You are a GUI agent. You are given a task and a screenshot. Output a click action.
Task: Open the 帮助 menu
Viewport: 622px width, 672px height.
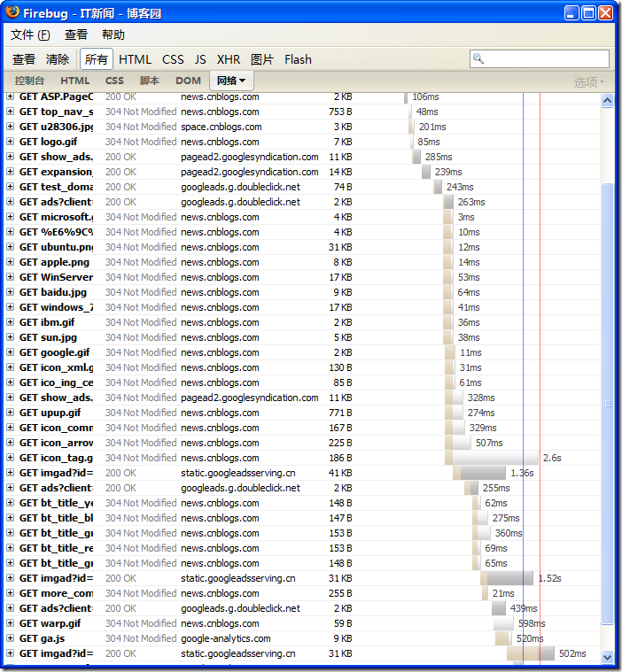click(113, 35)
